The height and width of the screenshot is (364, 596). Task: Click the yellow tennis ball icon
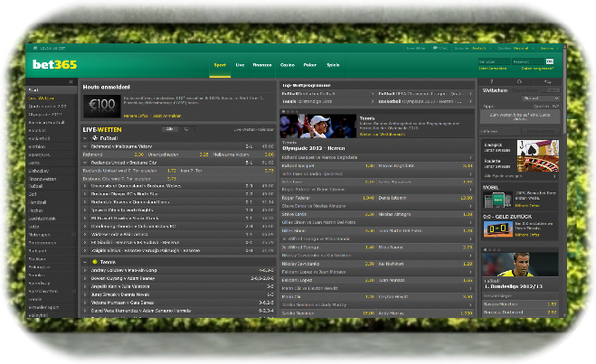(95, 262)
